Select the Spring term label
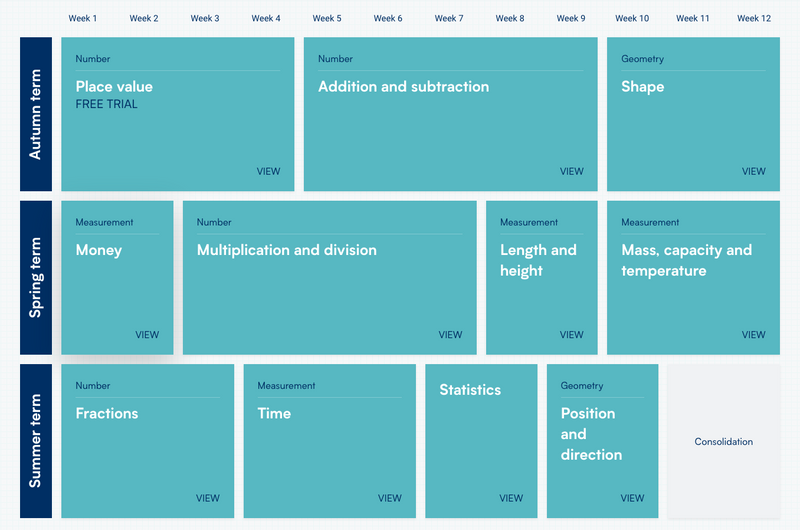Screen dimensions: 800x530 pos(36,277)
